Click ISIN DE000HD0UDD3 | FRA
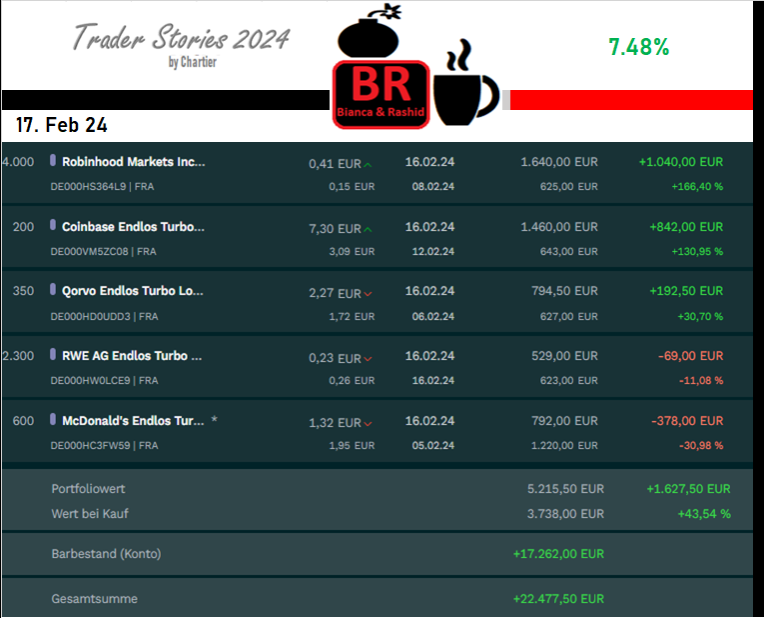Viewport: 764px width, 618px height. point(104,316)
